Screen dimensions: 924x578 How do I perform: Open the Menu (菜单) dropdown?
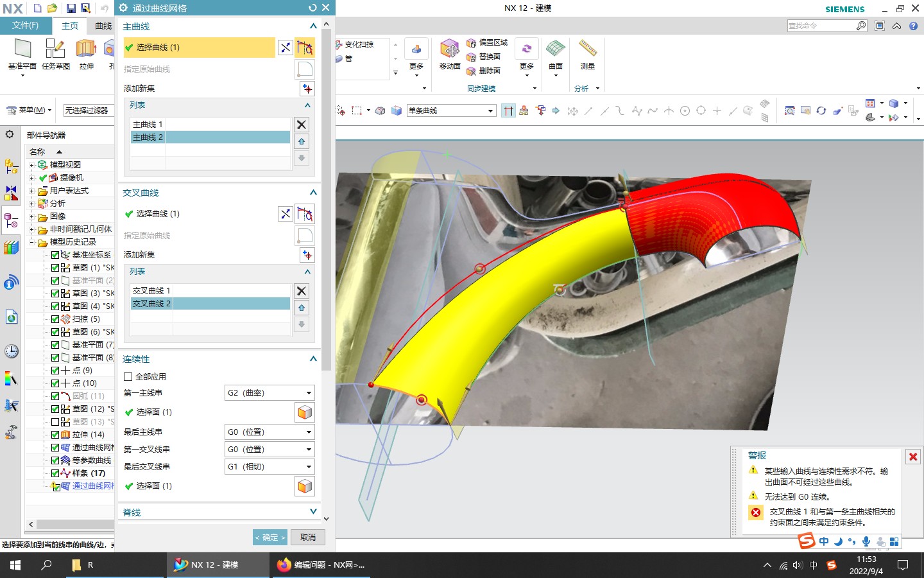point(30,110)
